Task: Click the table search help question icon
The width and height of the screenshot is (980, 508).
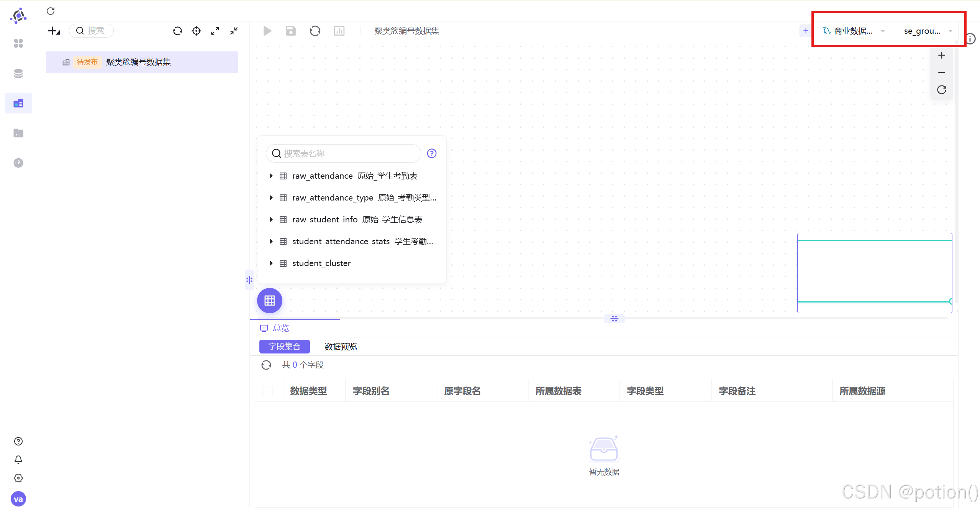Action: [432, 153]
